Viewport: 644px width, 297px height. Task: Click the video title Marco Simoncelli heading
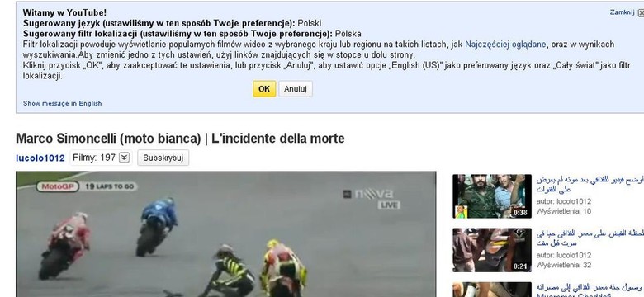click(x=180, y=139)
